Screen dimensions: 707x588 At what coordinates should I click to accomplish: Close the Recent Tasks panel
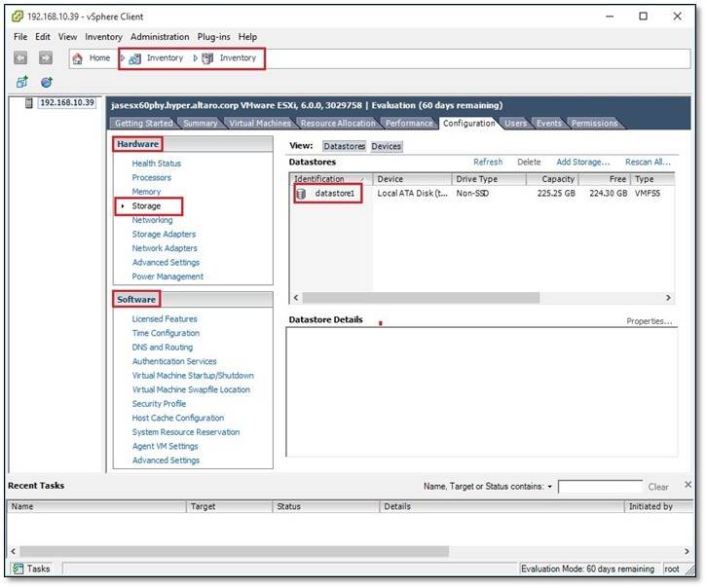tap(688, 485)
